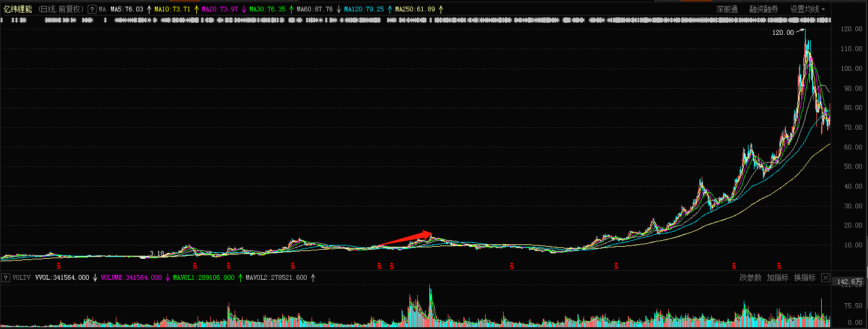Click the rightmost red S marker
This screenshot has width=868, height=329.
(x=779, y=265)
